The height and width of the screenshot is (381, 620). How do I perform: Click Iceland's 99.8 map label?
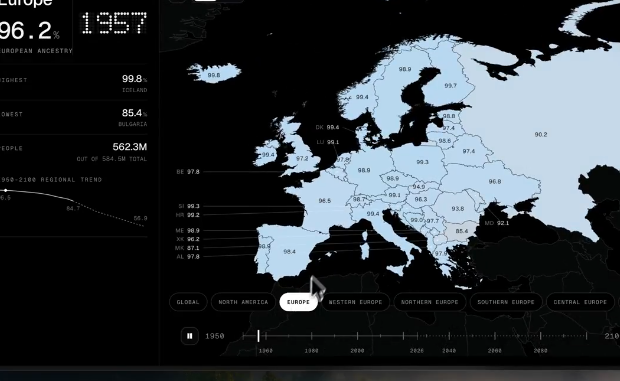pyautogui.click(x=214, y=75)
